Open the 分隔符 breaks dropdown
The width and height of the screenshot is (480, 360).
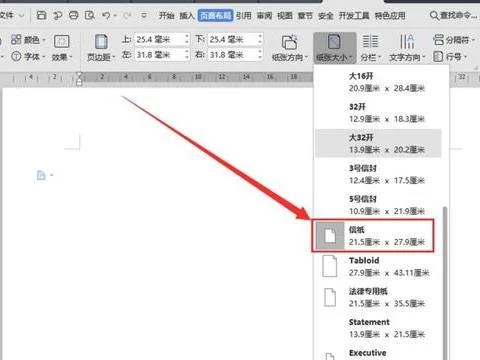tap(454, 40)
